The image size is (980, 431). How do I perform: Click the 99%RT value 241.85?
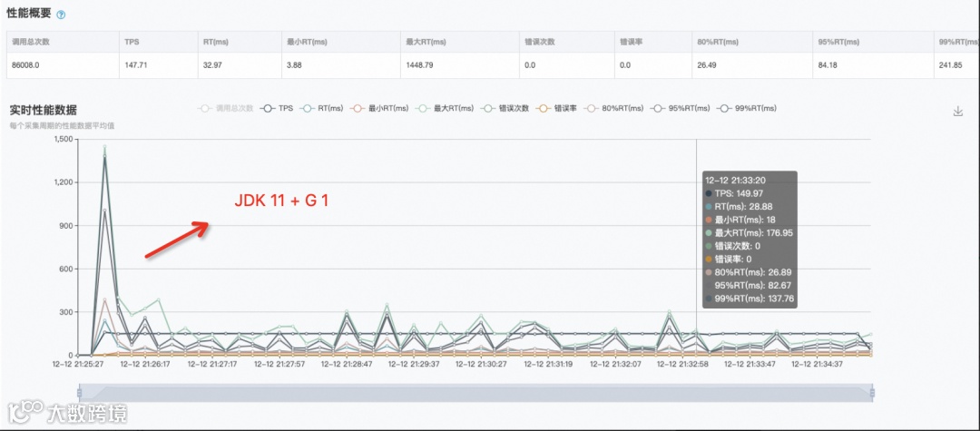(951, 64)
